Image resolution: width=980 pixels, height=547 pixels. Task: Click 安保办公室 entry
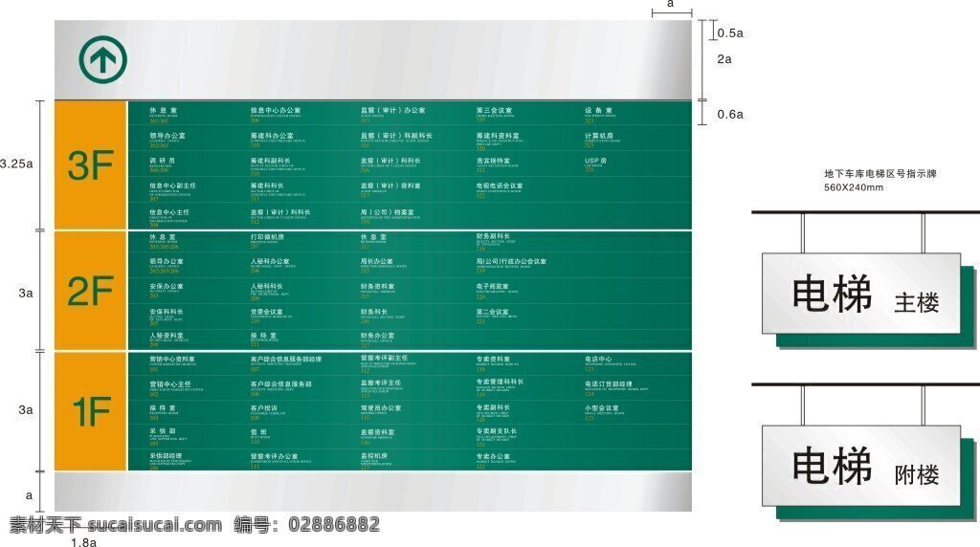[x=167, y=287]
